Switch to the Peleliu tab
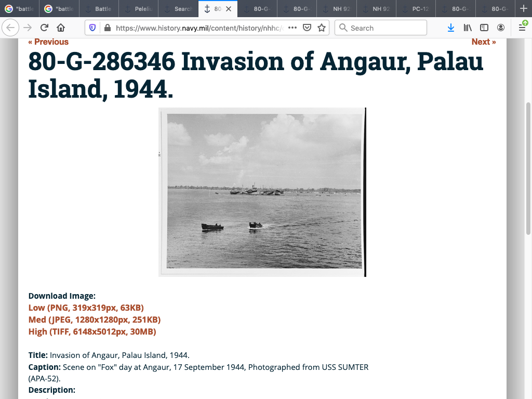Image resolution: width=532 pixels, height=399 pixels. click(x=138, y=9)
